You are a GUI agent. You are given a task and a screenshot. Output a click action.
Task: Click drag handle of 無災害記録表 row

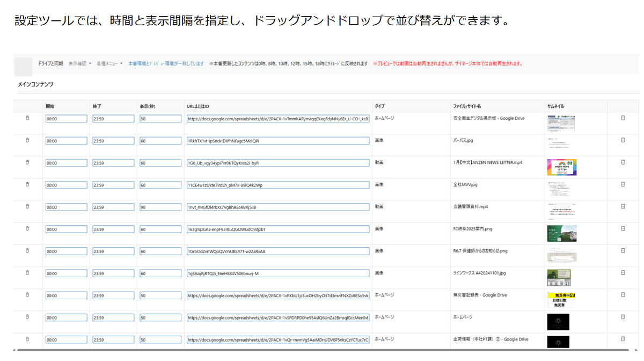tap(27, 295)
